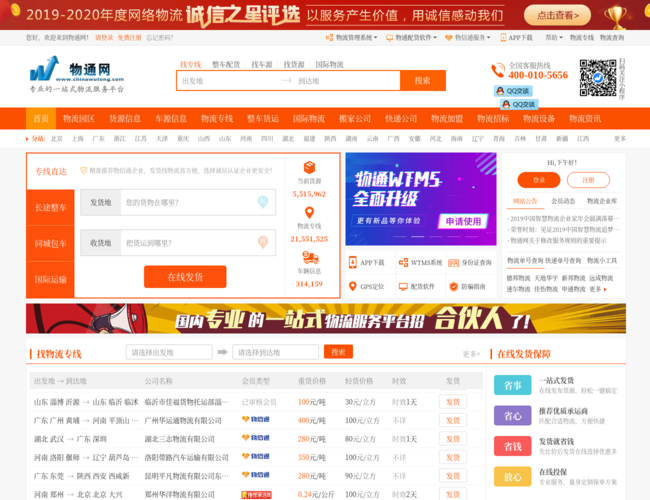
Task: Click 更多 in logistics company links
Action: click(x=598, y=289)
